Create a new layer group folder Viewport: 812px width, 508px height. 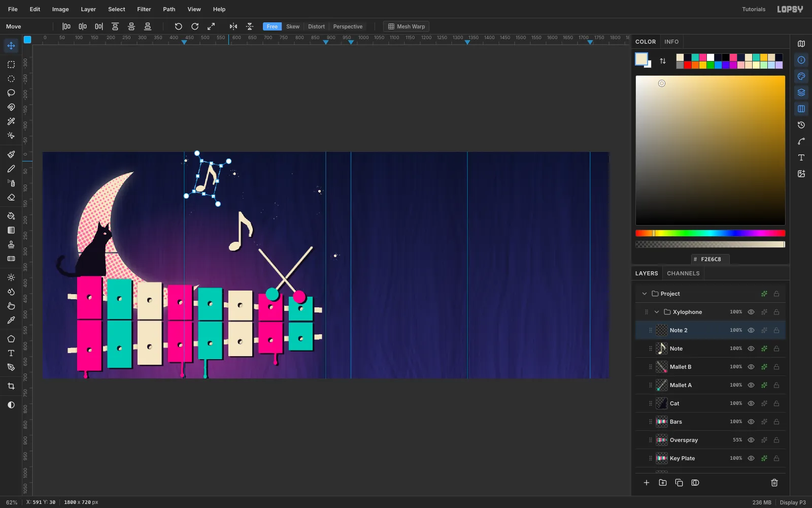pyautogui.click(x=663, y=483)
